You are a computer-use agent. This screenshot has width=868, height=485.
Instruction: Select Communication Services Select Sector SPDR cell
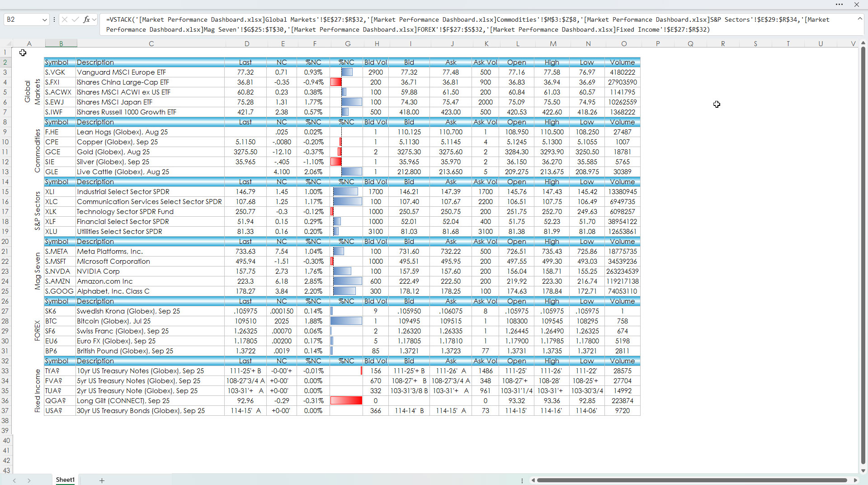tap(150, 202)
